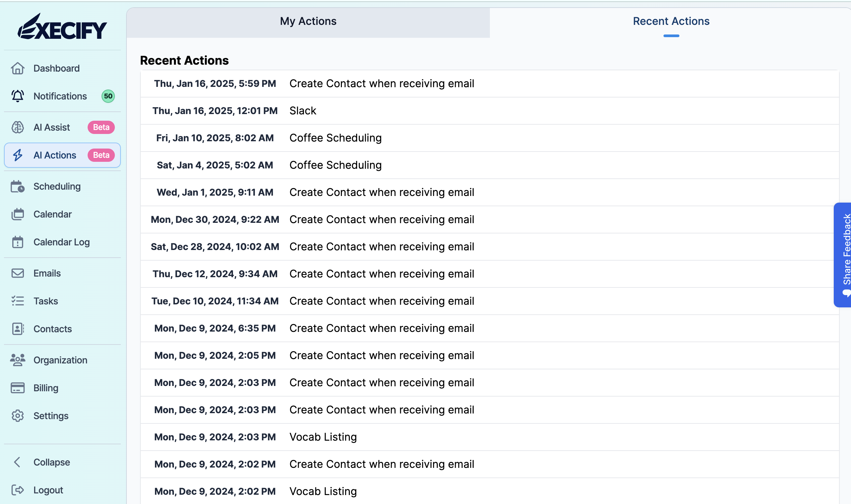Open the Emails label in sidebar
Screen dimensions: 851x504
47,274
